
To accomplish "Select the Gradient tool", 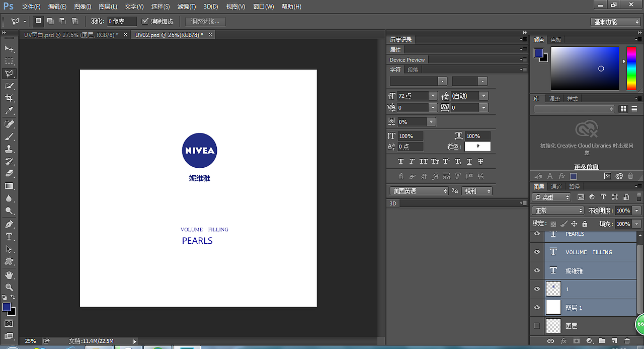I will (x=9, y=186).
